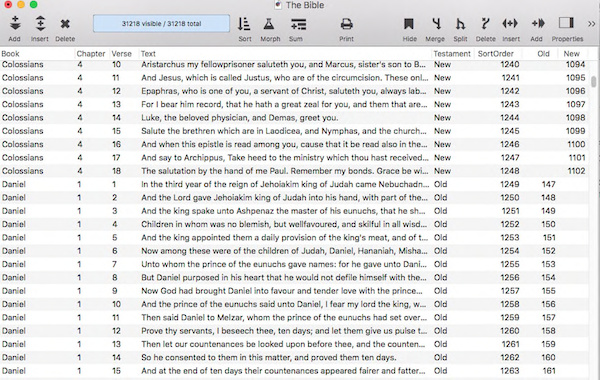Click 'And the Lord gave Jehoiakim' cell
This screenshot has height=380, width=600.
click(x=285, y=197)
